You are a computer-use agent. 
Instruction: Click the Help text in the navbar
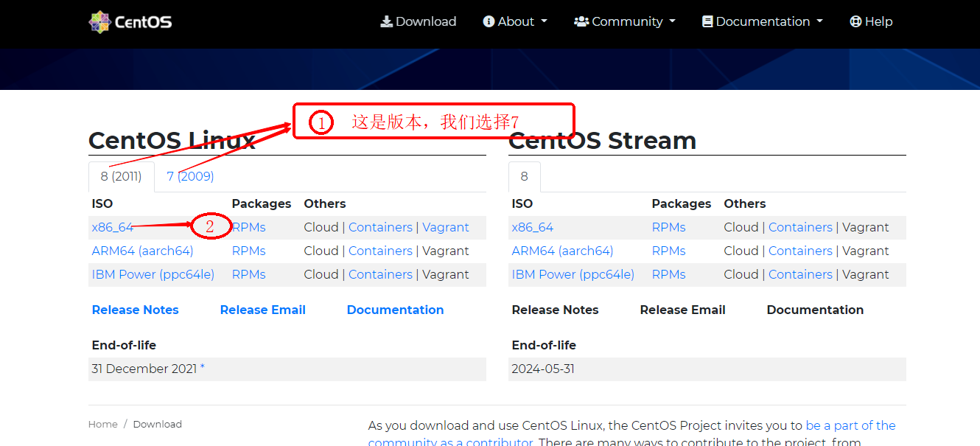879,21
